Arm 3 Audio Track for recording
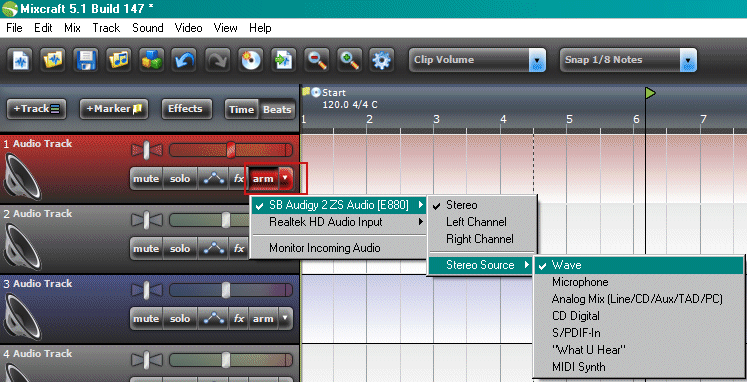The width and height of the screenshot is (747, 382). [x=263, y=319]
